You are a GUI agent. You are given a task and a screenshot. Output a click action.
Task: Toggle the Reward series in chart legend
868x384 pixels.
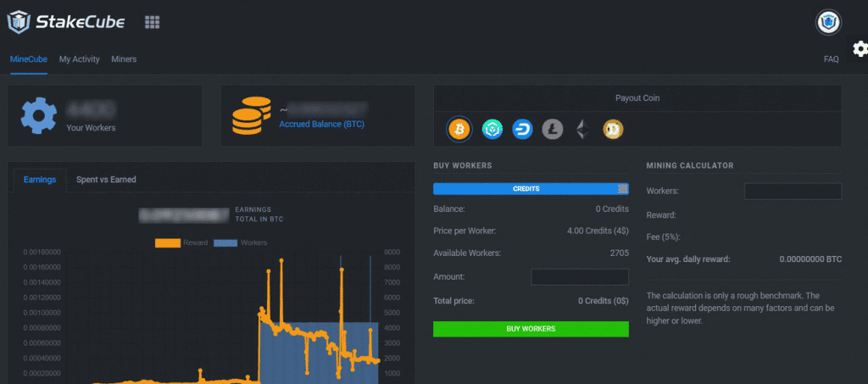(181, 243)
